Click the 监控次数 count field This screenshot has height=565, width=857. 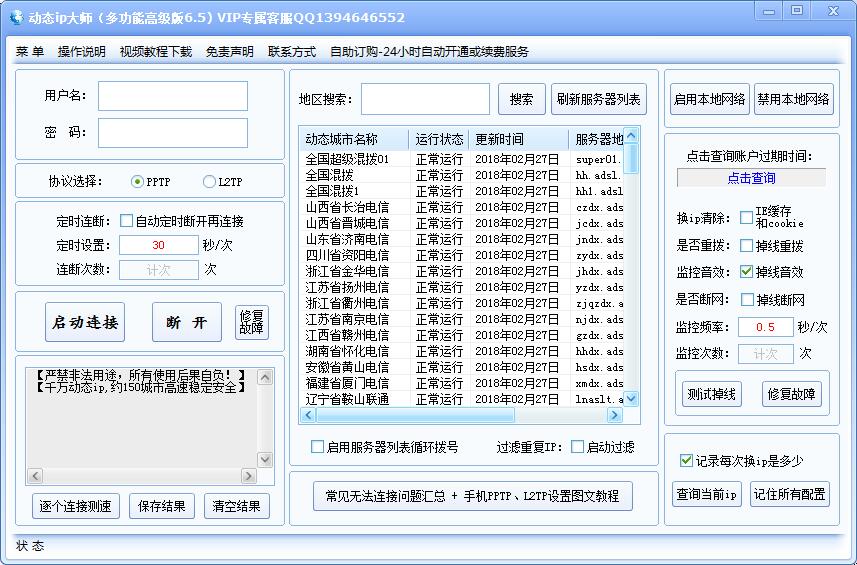click(x=765, y=354)
